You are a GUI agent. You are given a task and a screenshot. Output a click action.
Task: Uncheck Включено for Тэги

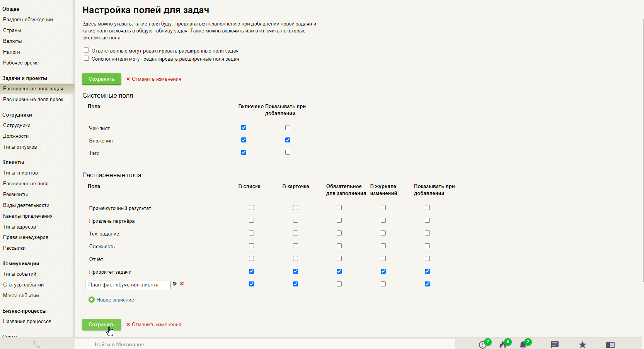[244, 152]
